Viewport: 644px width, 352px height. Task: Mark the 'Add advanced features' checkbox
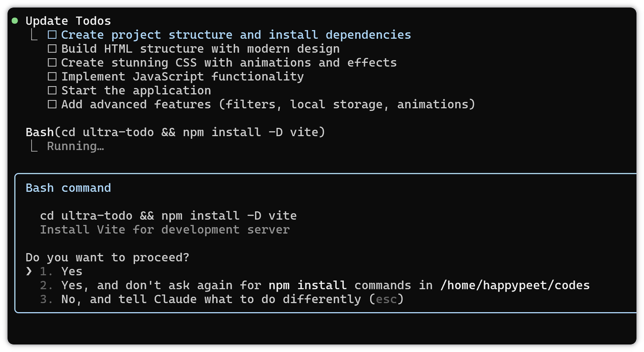(x=52, y=105)
